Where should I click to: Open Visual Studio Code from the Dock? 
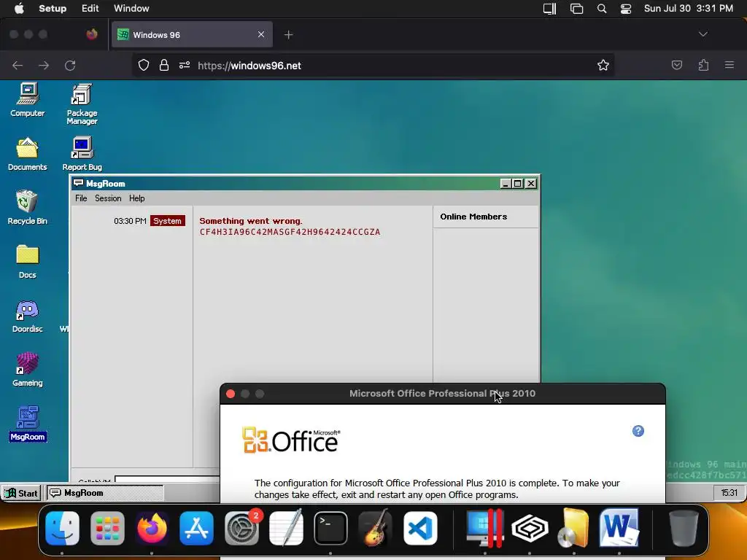point(420,528)
